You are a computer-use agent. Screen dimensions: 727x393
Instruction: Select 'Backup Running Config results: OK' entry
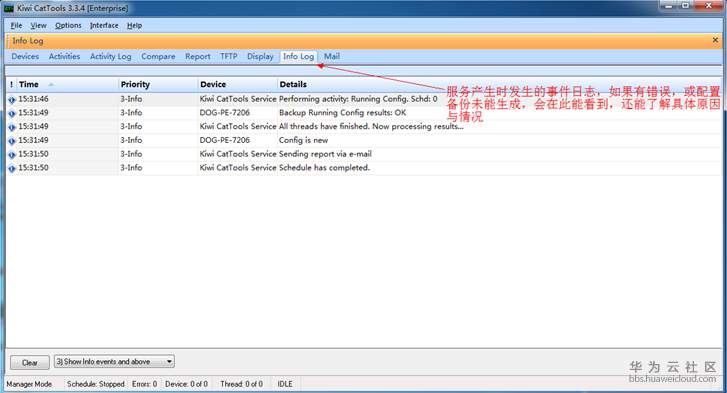point(343,113)
